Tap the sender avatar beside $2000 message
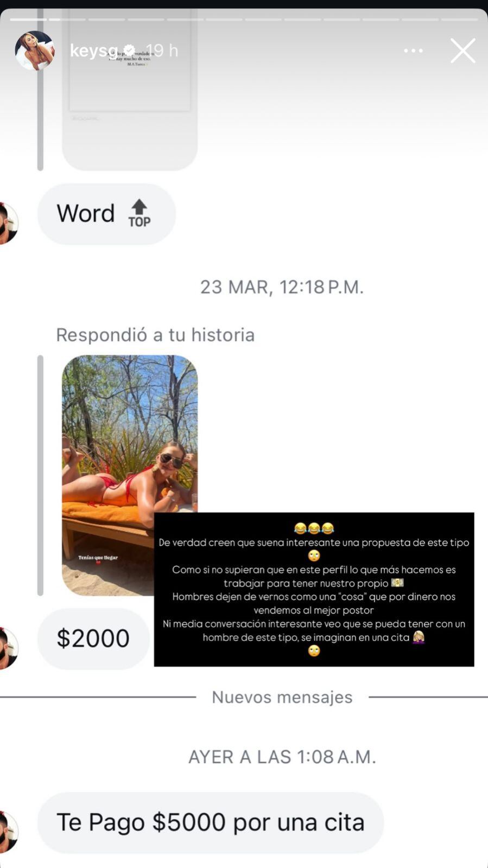Viewport: 488px width, 868px height. 8,648
